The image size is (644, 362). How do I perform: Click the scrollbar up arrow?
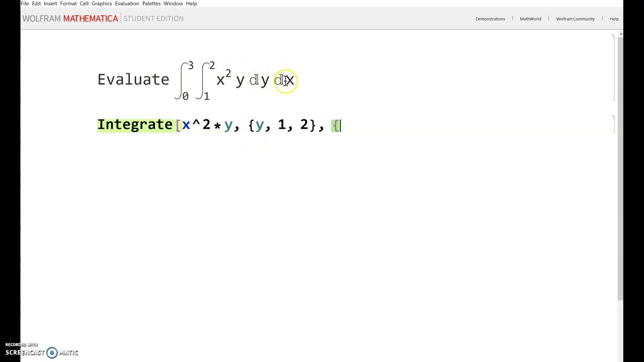[621, 34]
